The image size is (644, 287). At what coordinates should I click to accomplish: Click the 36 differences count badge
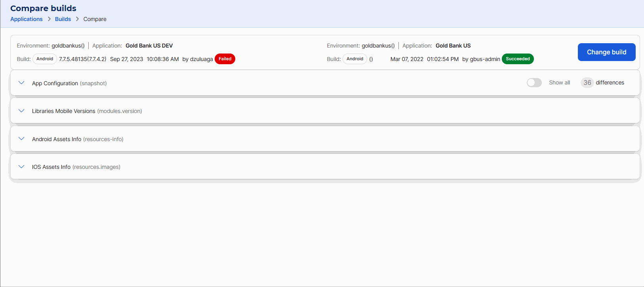(587, 82)
